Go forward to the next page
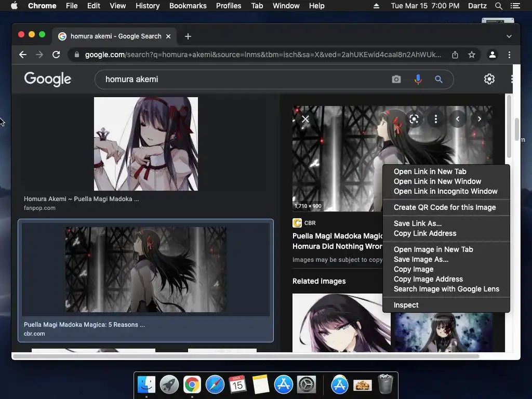Screen dimensions: 532x399 [39, 55]
